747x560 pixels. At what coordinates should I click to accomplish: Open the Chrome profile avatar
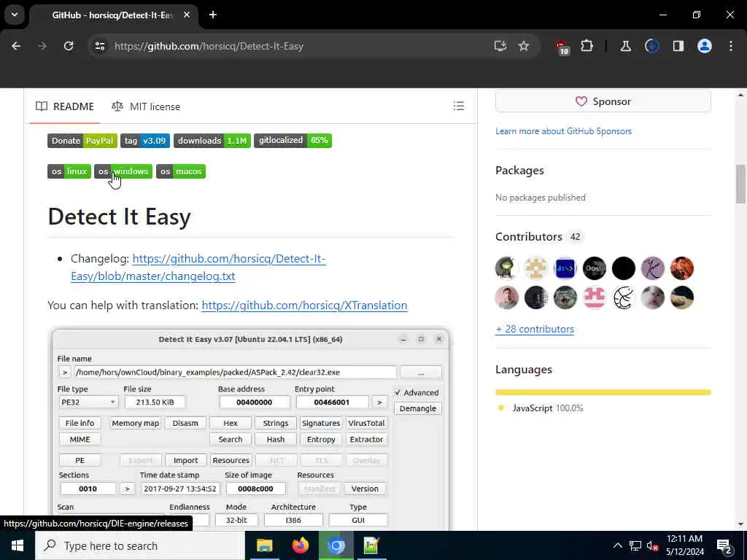pyautogui.click(x=705, y=46)
